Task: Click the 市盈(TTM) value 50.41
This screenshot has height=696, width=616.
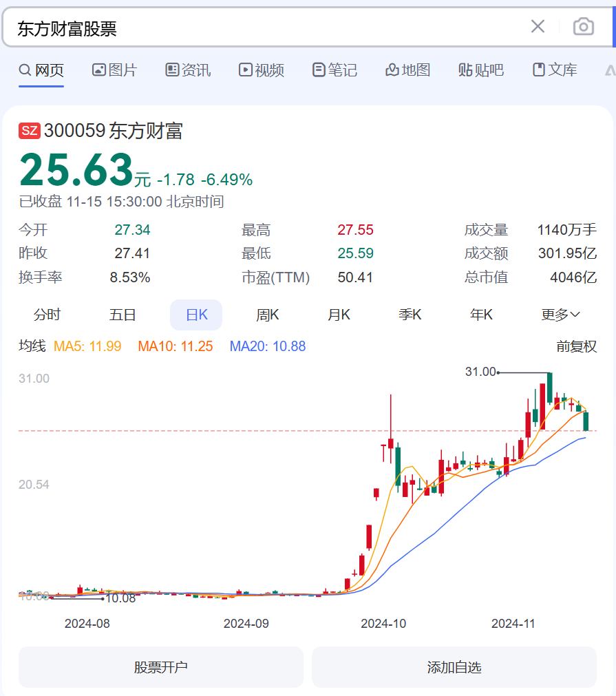Action: click(x=355, y=277)
